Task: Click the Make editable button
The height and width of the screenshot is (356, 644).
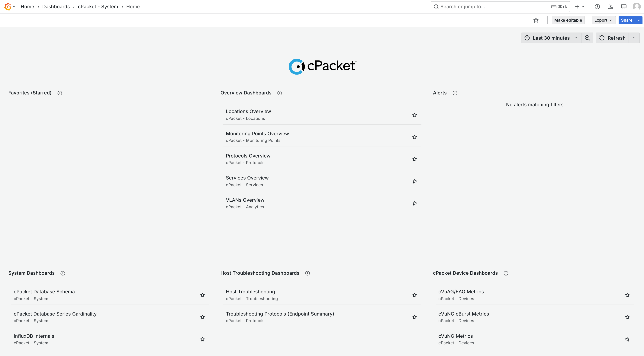Action: click(x=568, y=20)
